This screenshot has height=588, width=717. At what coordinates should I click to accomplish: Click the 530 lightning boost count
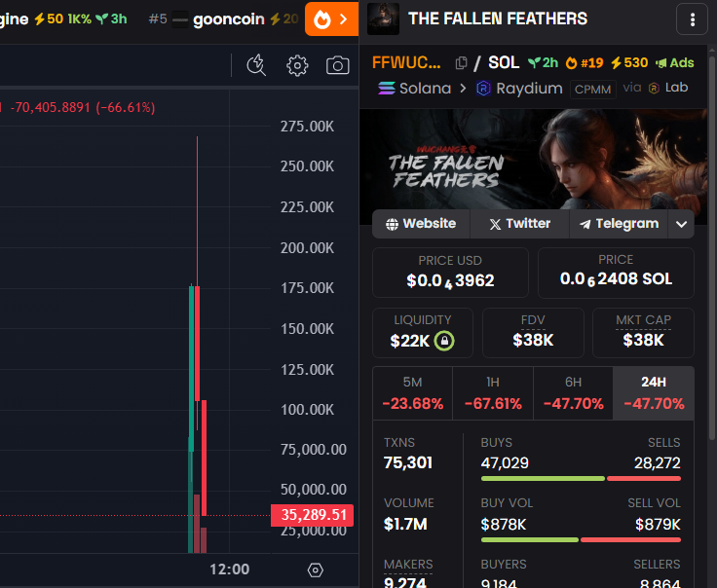[x=629, y=63]
